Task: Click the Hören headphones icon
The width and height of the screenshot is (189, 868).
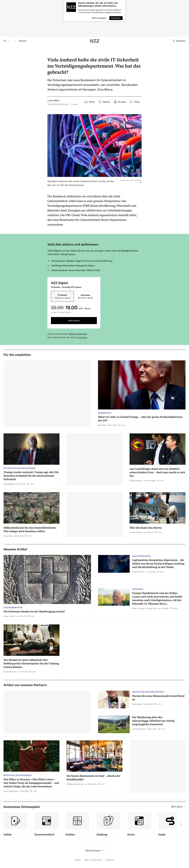Action: (86, 102)
